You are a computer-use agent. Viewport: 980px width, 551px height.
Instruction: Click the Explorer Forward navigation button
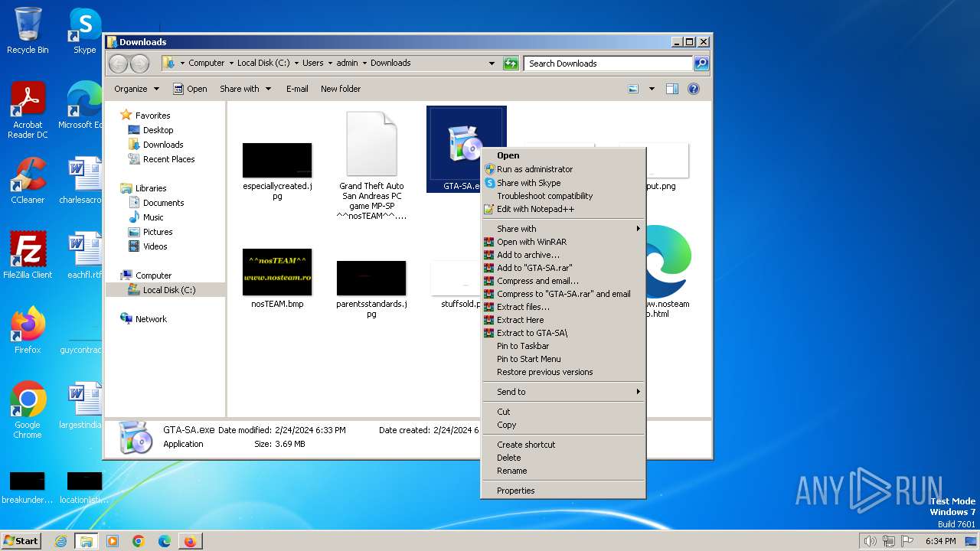coord(139,64)
